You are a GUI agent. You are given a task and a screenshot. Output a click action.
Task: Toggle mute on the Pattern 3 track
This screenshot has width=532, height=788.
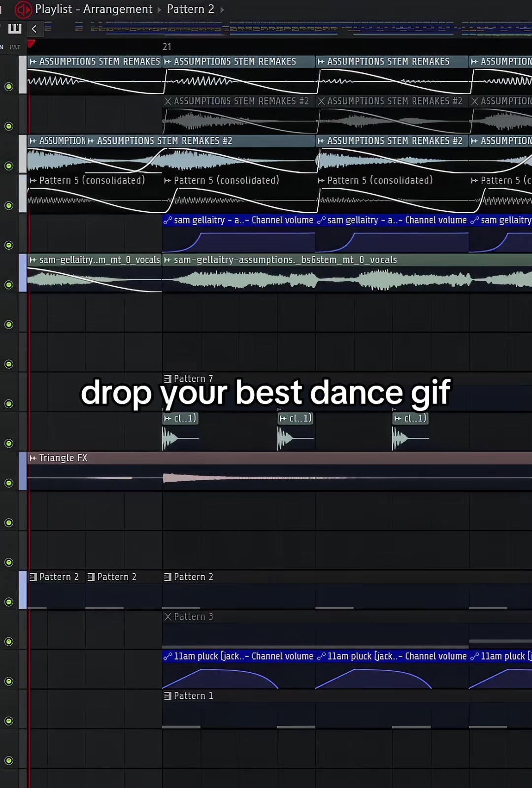(x=8, y=642)
